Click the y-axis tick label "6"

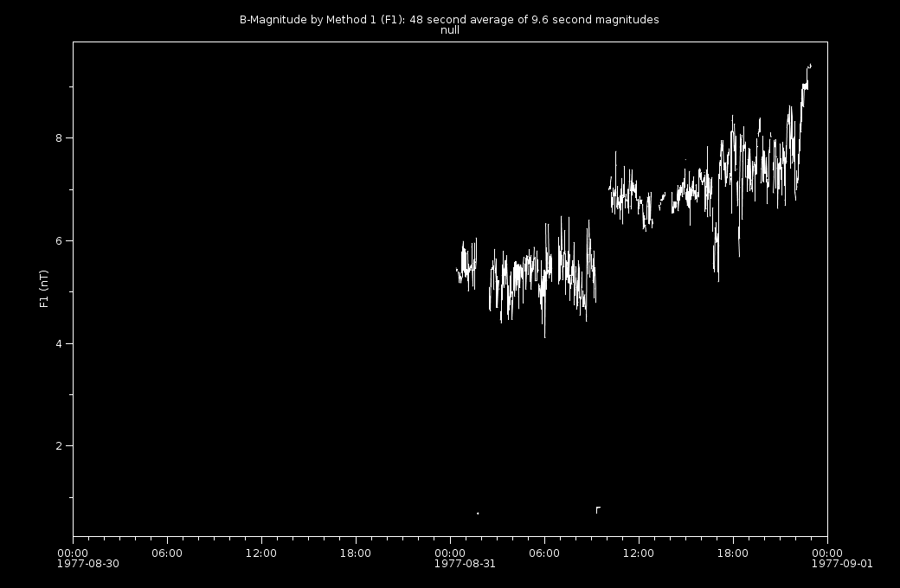[x=60, y=241]
